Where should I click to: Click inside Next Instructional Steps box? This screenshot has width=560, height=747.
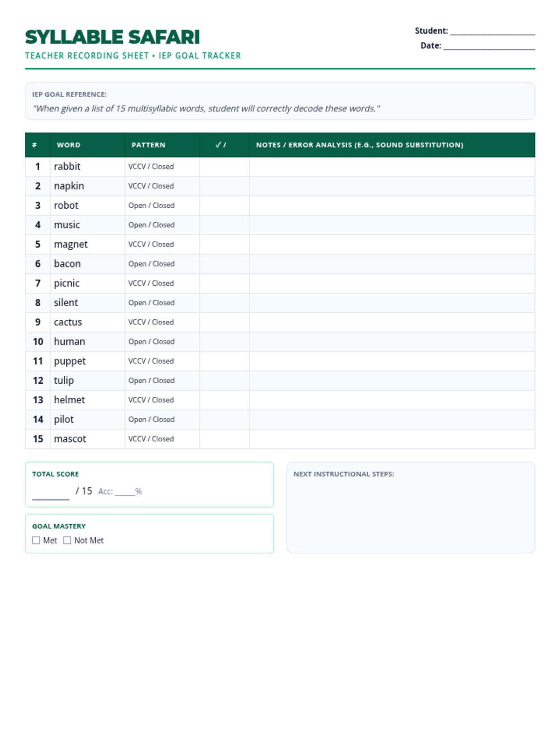tap(411, 514)
